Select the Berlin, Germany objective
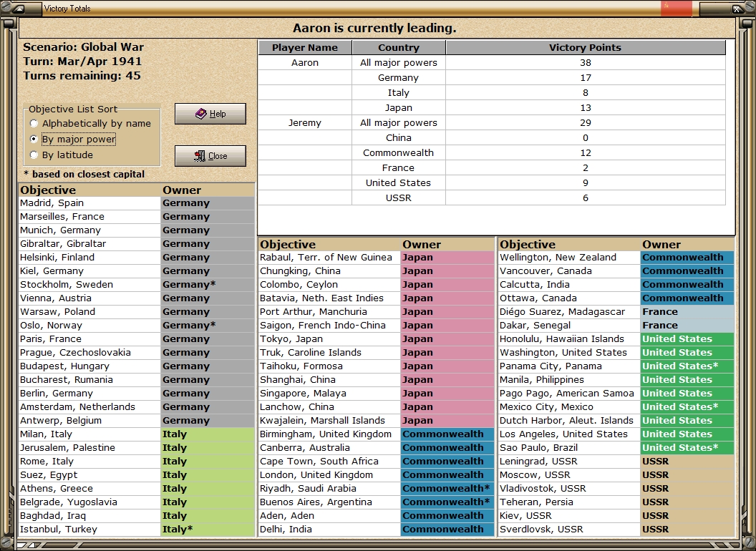Image resolution: width=756 pixels, height=551 pixels. click(x=89, y=394)
